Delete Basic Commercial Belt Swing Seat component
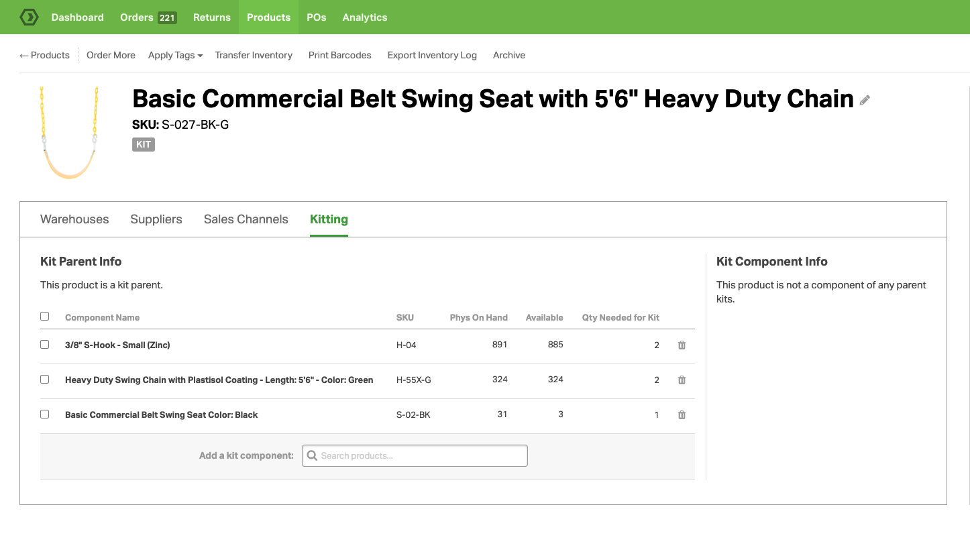970x560 pixels. pyautogui.click(x=682, y=415)
